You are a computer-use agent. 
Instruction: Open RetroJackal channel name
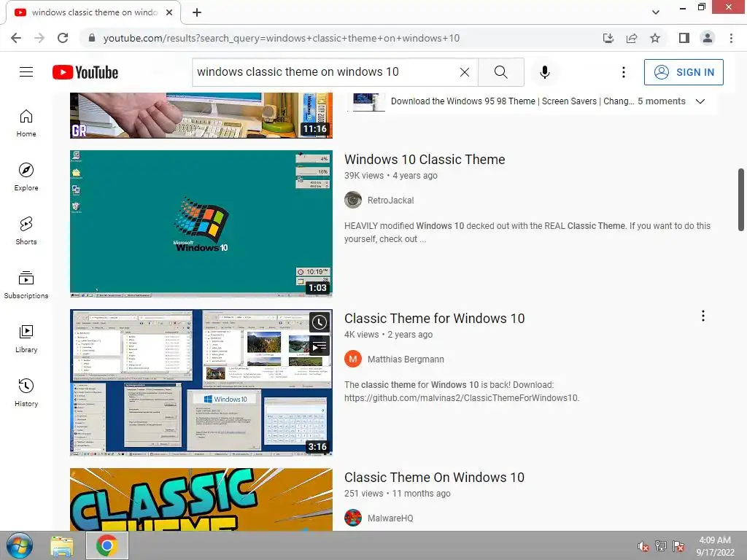tap(391, 201)
